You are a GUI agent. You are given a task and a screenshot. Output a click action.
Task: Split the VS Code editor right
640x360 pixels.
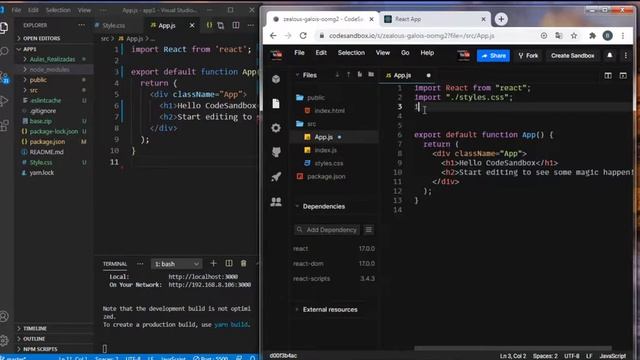click(236, 25)
